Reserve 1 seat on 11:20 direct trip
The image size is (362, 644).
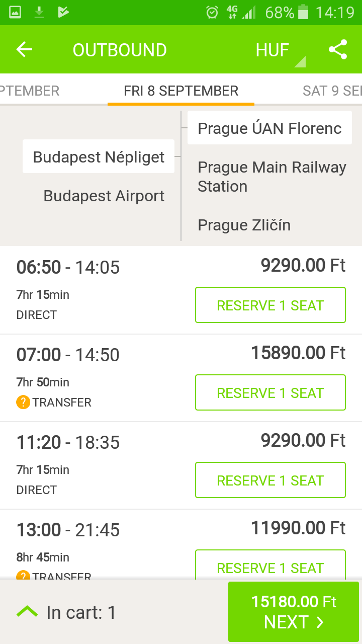[270, 480]
